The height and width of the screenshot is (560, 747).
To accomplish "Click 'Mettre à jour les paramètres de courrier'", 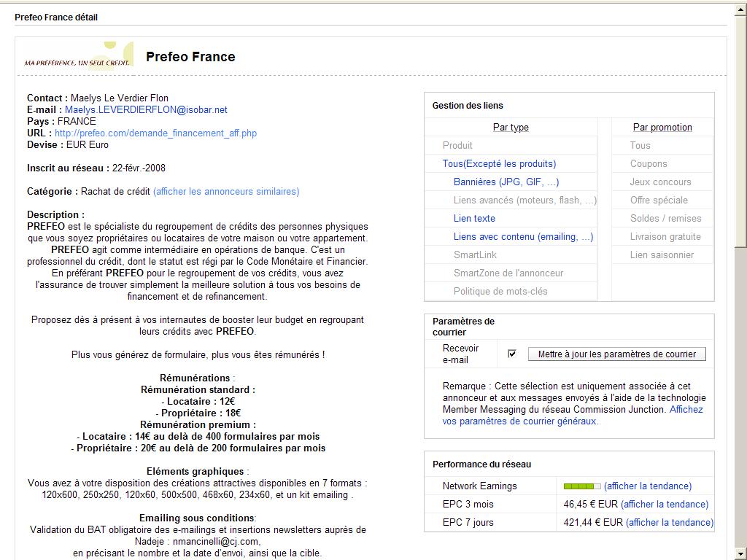I will pos(617,354).
